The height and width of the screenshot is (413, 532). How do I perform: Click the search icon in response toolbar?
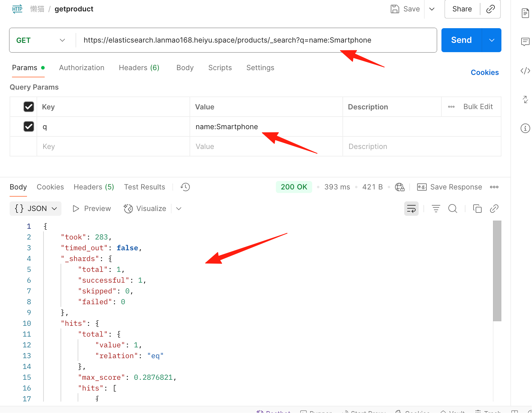point(453,209)
